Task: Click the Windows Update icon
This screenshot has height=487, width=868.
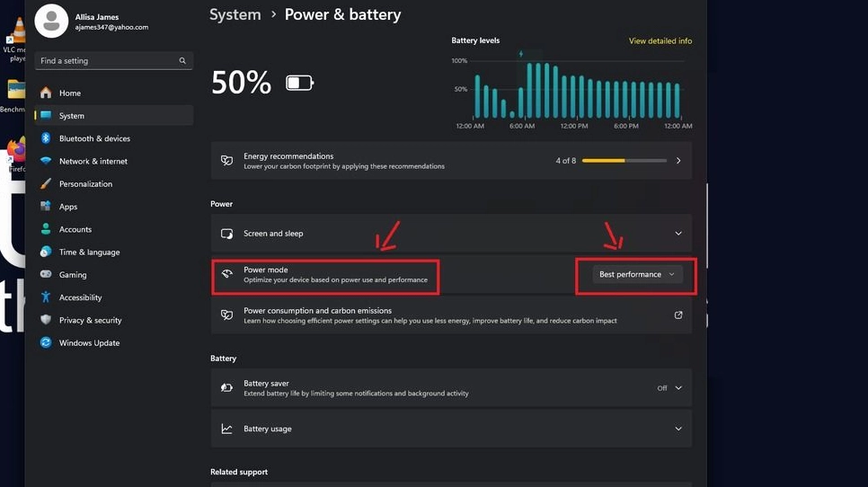Action: coord(46,342)
